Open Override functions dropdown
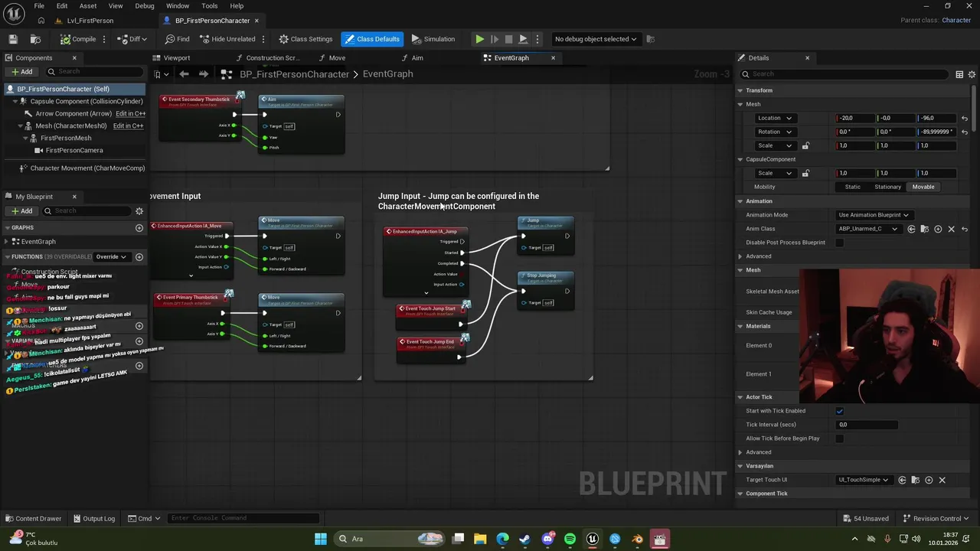 pyautogui.click(x=111, y=257)
